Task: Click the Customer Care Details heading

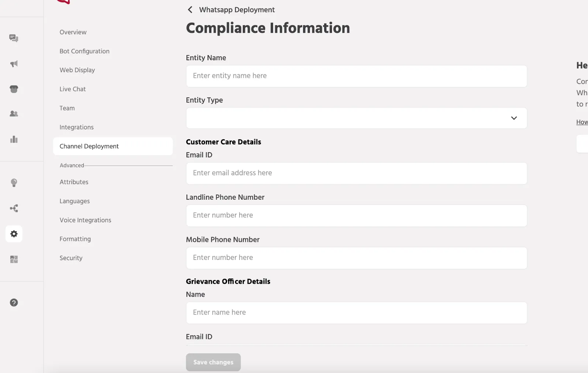Action: tap(223, 142)
